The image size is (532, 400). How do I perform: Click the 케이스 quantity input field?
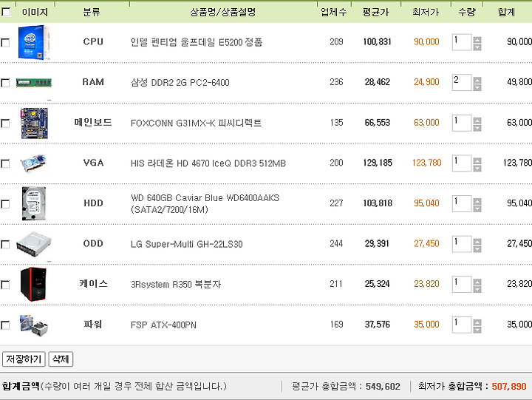pos(462,284)
